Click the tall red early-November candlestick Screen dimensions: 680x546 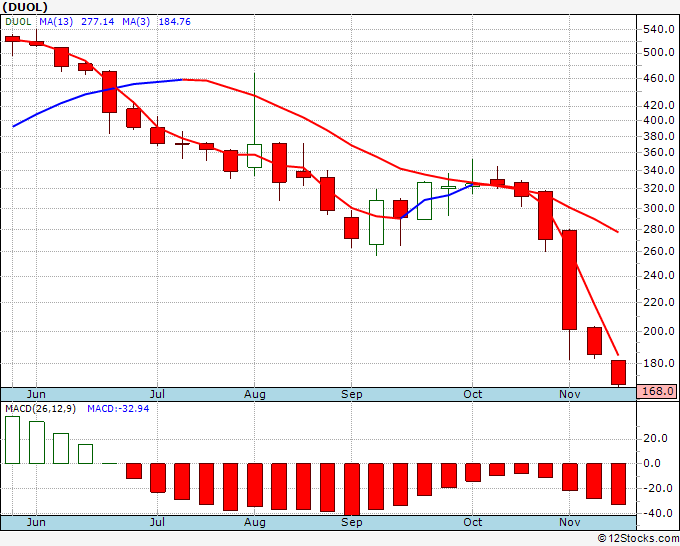click(569, 280)
